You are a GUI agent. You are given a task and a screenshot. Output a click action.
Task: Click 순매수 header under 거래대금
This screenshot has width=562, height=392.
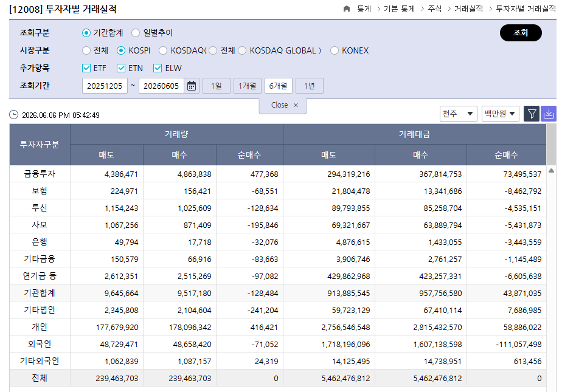click(506, 155)
